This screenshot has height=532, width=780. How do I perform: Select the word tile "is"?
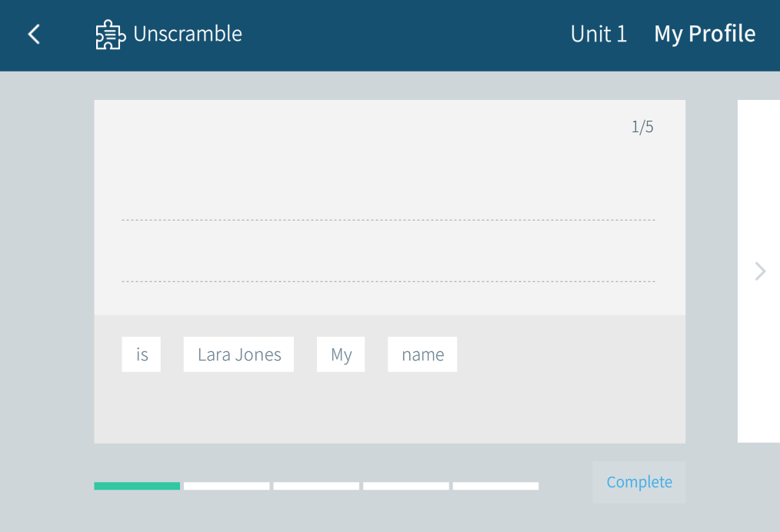pyautogui.click(x=142, y=354)
